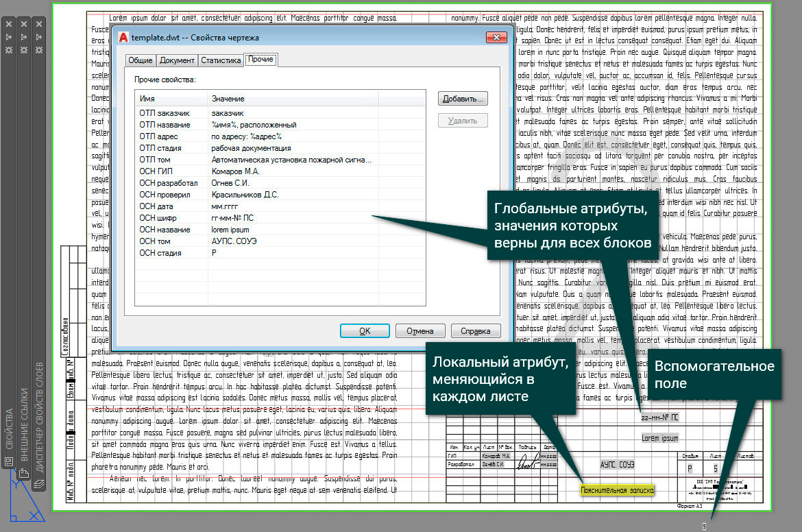Image resolution: width=802 pixels, height=532 pixels.
Task: Click the layer stack icon of Диспетчер свойств слоев
Action: point(39,484)
